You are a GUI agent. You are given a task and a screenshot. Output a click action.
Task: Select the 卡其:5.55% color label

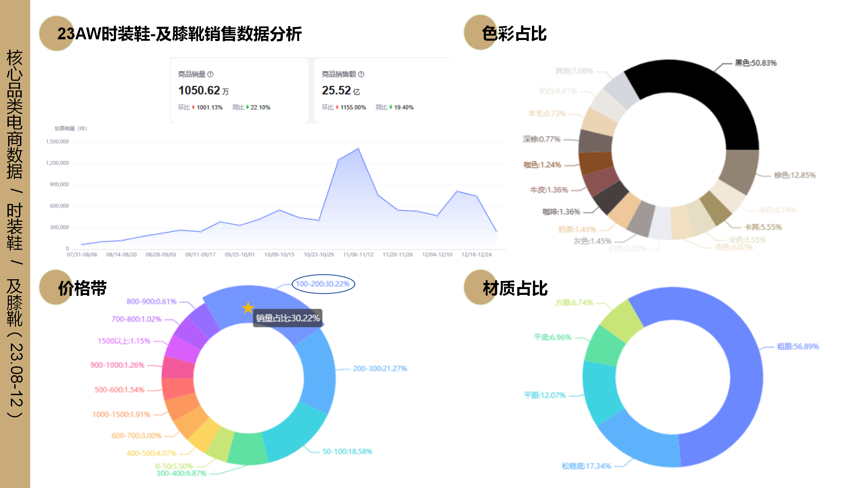click(x=763, y=227)
